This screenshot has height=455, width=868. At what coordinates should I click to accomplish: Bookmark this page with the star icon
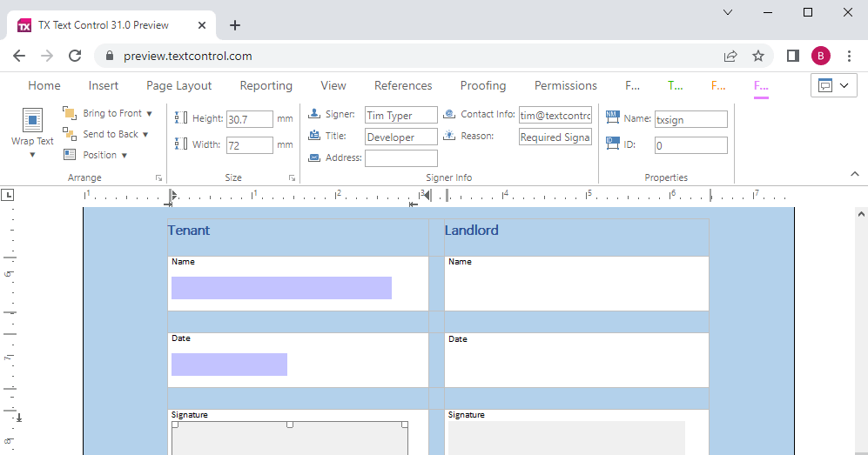click(758, 56)
